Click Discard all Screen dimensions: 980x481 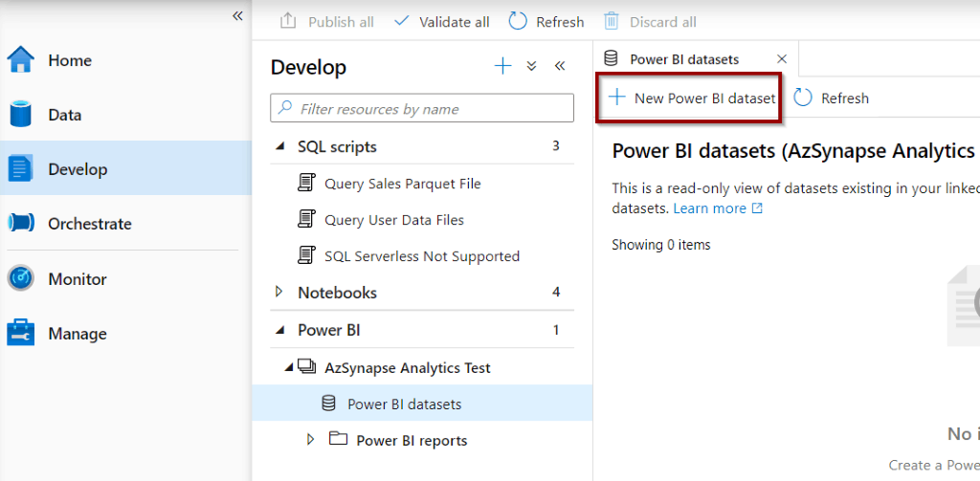point(650,22)
